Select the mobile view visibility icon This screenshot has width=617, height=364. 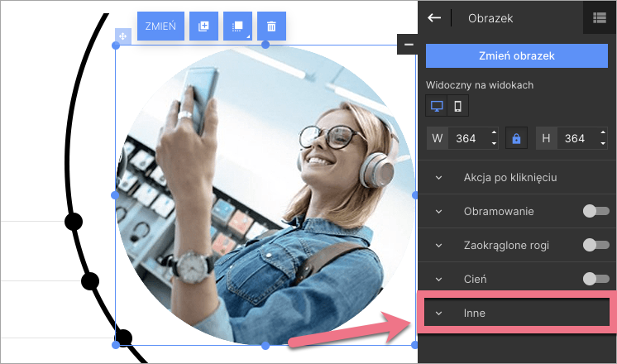[457, 106]
